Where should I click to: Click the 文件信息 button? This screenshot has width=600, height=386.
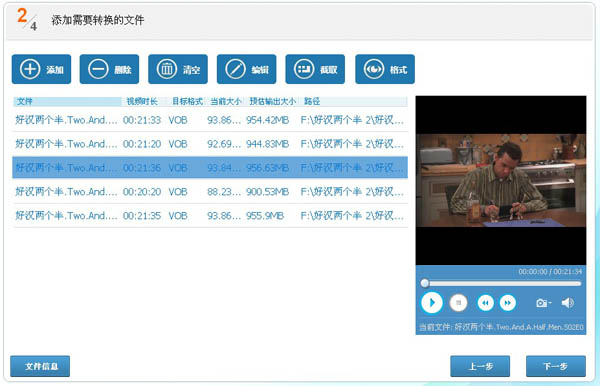(40, 366)
